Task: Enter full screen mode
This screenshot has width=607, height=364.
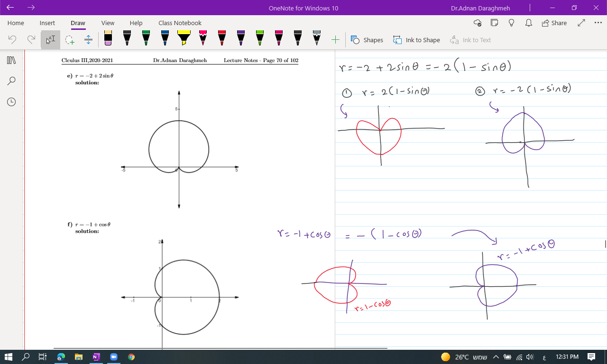Action: [581, 23]
